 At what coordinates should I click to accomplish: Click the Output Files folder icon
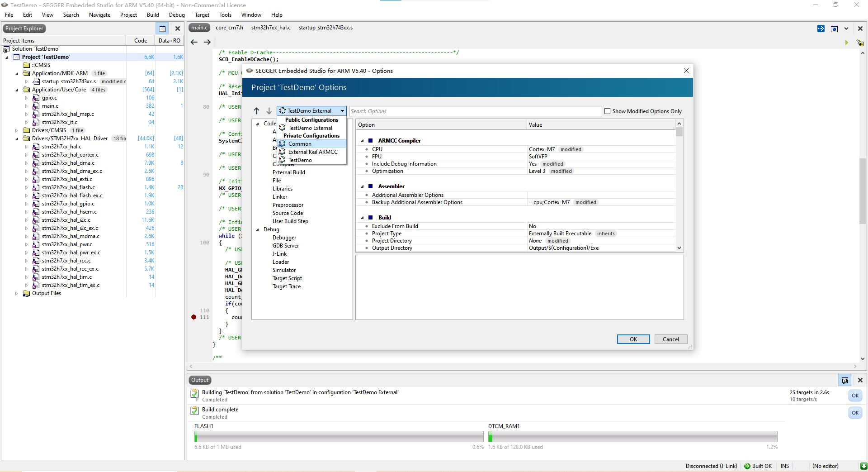click(27, 293)
